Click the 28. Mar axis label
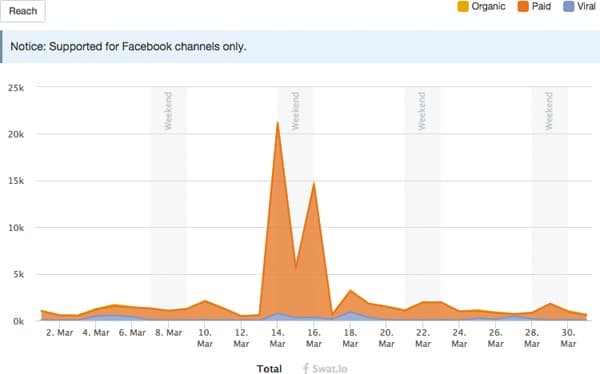The image size is (600, 374). coord(532,338)
